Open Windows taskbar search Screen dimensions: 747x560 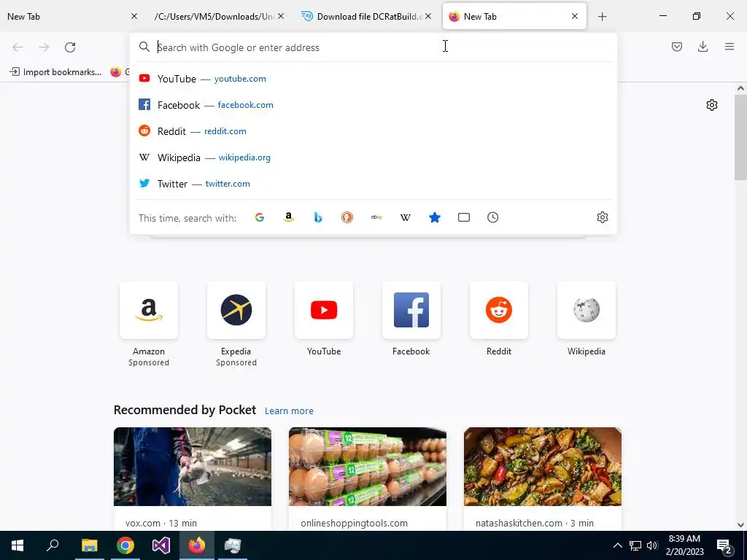coord(53,545)
